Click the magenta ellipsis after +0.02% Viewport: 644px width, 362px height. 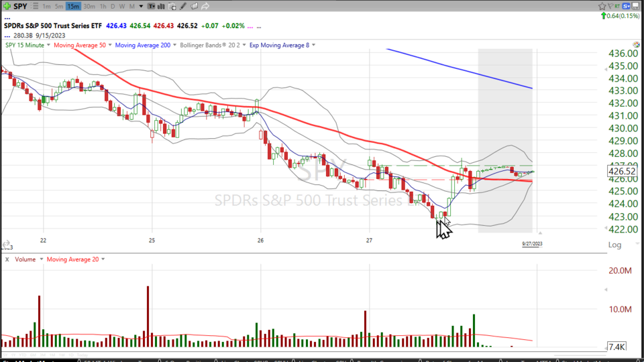[x=250, y=26]
